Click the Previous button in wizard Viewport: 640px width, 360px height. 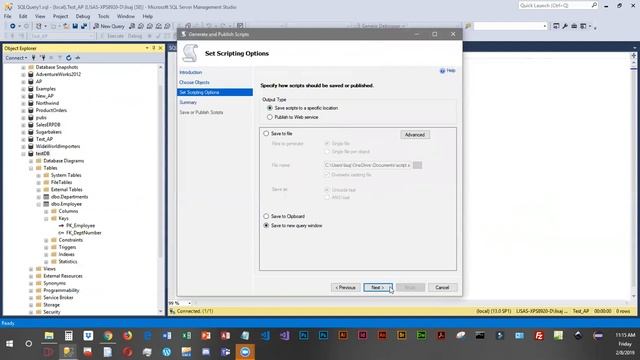tap(345, 287)
